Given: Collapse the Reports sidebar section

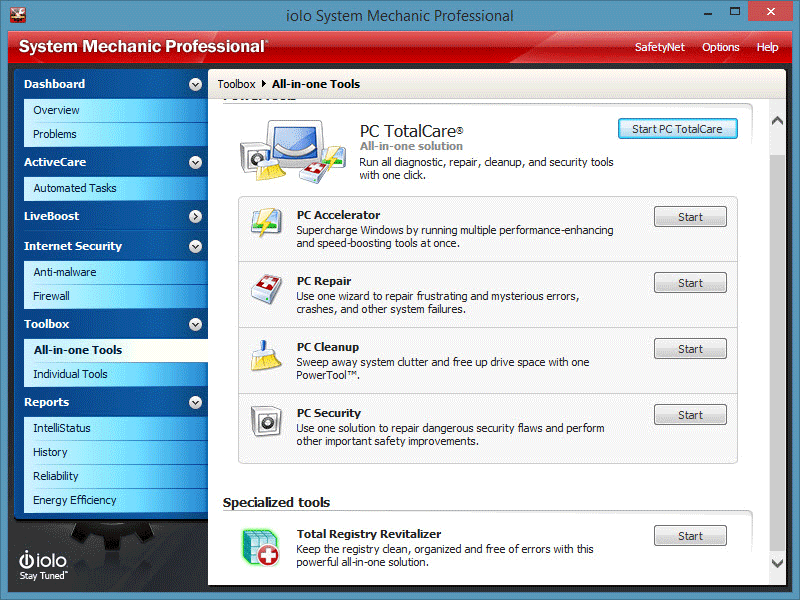Looking at the screenshot, I should point(195,403).
